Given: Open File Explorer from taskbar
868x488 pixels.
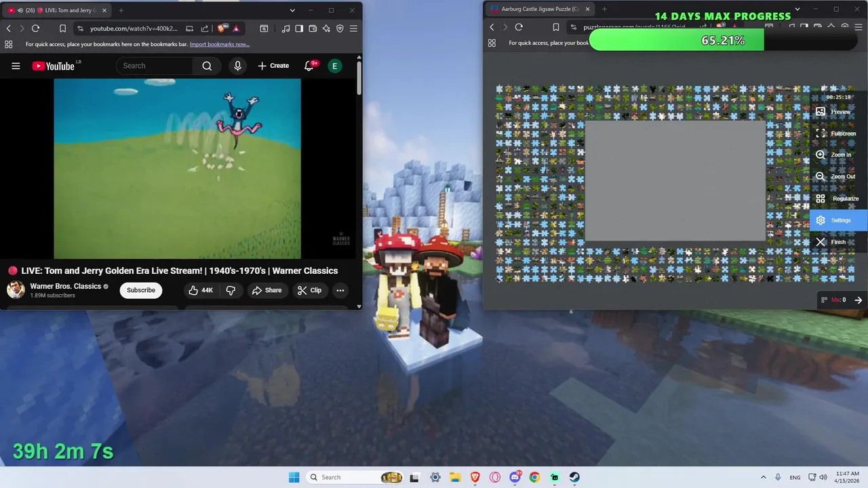Looking at the screenshot, I should 455,477.
